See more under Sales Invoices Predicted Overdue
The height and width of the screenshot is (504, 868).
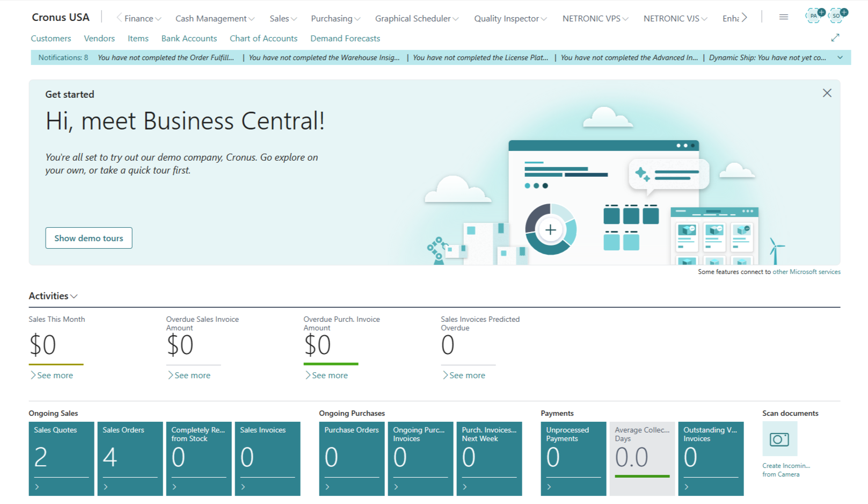[x=464, y=375]
